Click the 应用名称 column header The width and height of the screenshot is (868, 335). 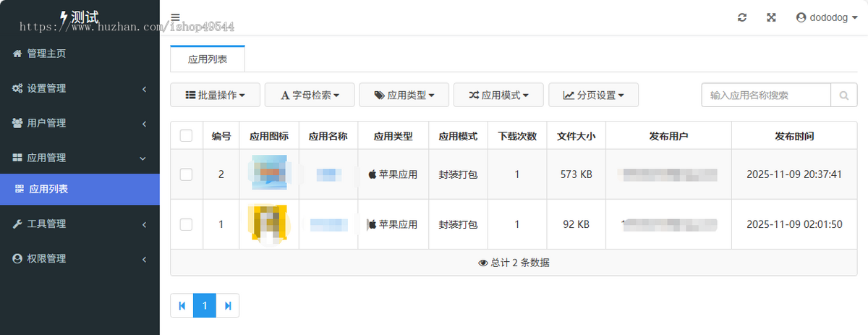[x=328, y=136]
